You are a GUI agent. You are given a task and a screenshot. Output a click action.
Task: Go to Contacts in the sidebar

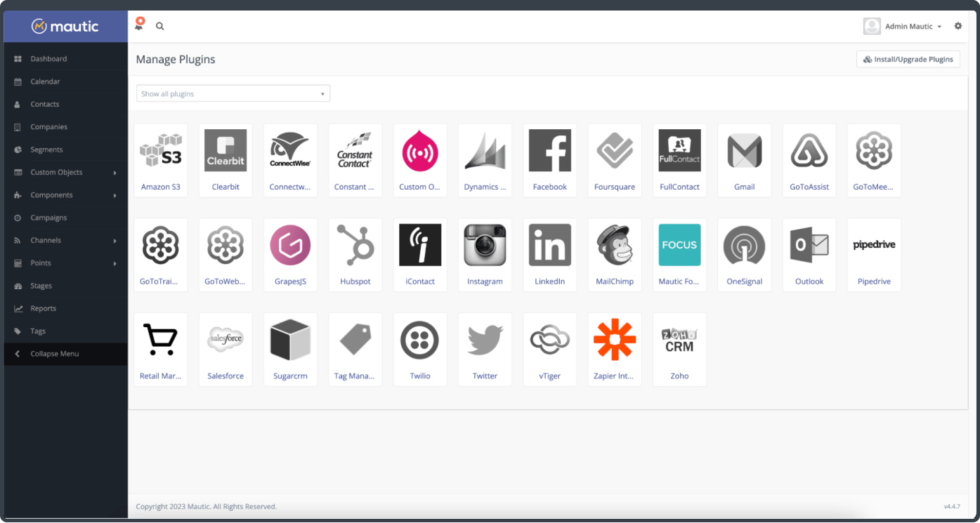[x=45, y=104]
